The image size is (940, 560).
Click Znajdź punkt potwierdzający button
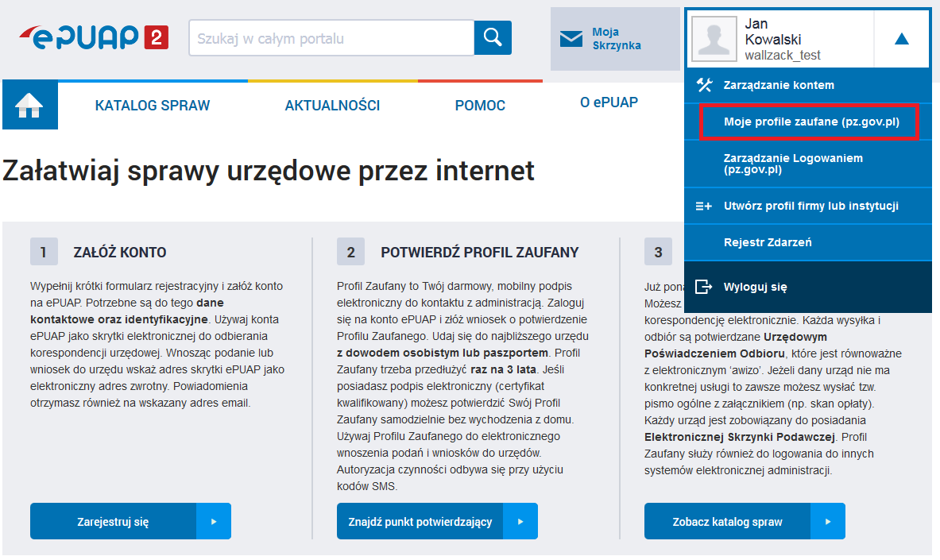(437, 522)
